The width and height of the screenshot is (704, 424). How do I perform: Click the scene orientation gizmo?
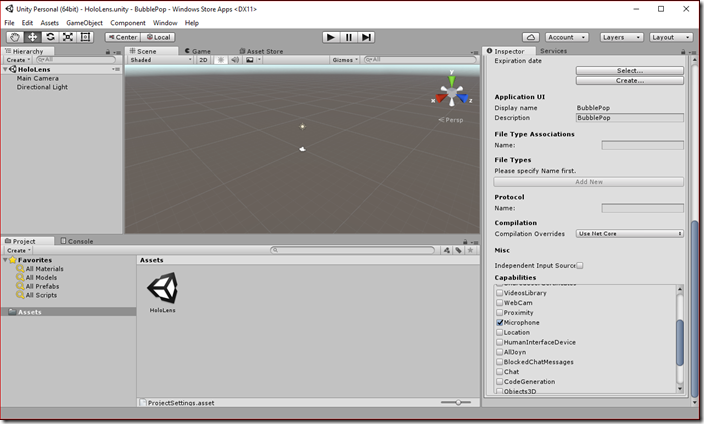(452, 92)
